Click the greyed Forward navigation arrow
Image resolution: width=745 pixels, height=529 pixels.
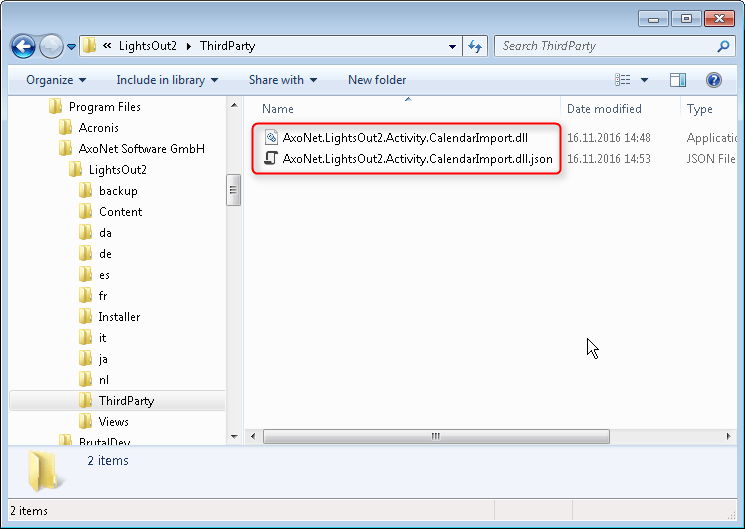pos(51,47)
